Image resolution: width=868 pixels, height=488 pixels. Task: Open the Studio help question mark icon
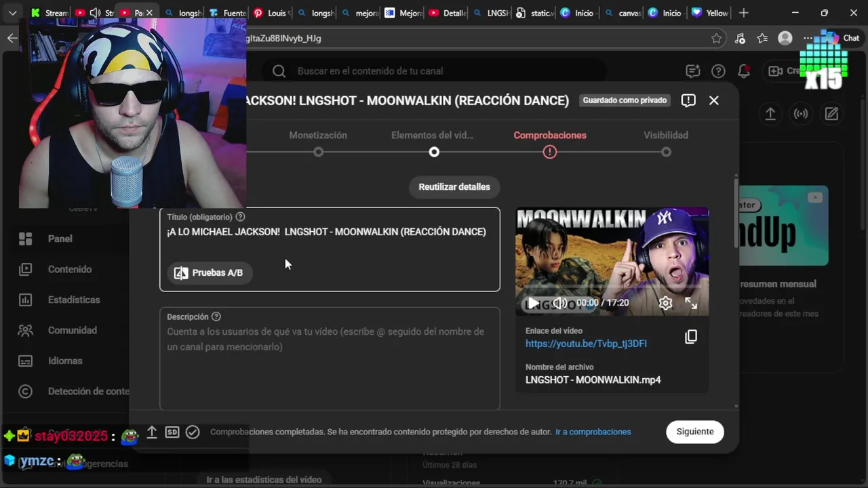coord(718,71)
